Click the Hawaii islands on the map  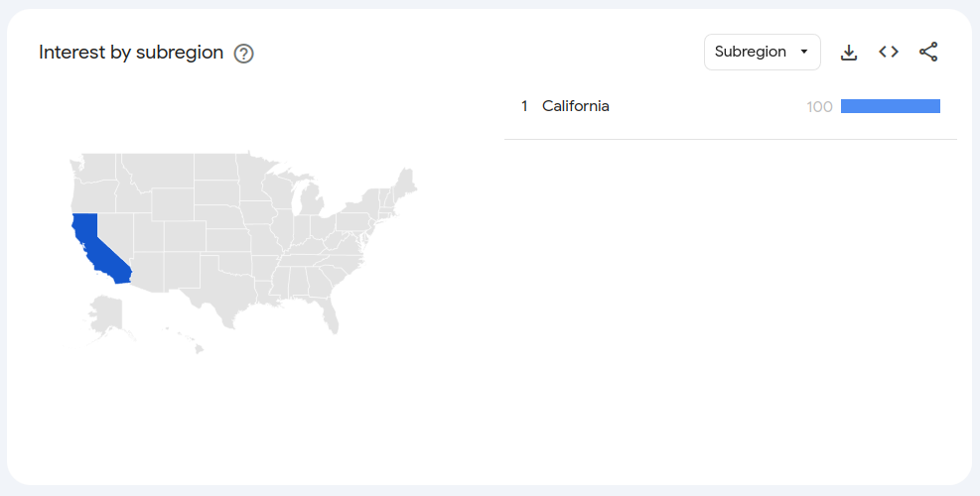pyautogui.click(x=188, y=340)
